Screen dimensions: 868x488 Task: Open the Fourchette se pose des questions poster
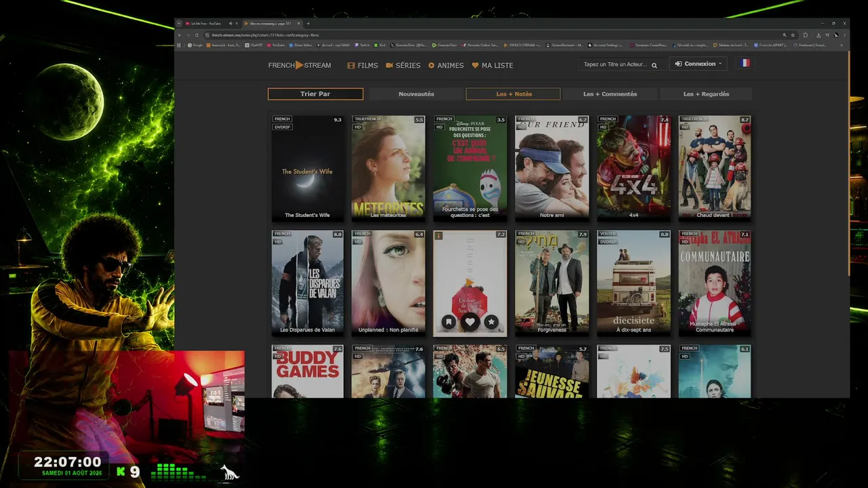pyautogui.click(x=470, y=168)
